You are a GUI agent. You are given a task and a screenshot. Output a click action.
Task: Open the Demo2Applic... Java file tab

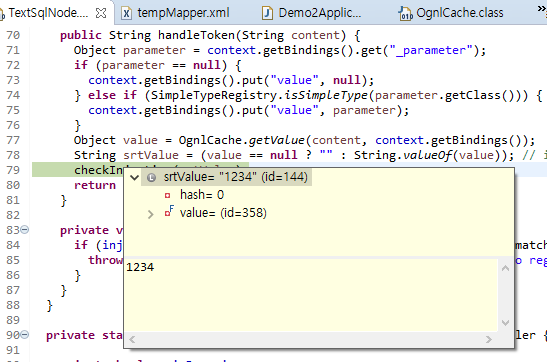coord(312,13)
